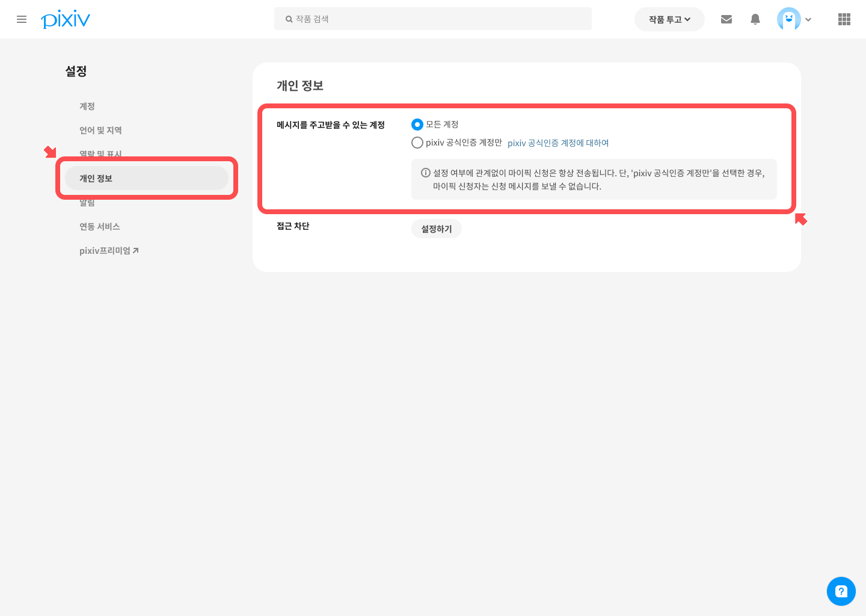This screenshot has width=866, height=616.
Task: Click the user profile avatar
Action: (x=789, y=19)
